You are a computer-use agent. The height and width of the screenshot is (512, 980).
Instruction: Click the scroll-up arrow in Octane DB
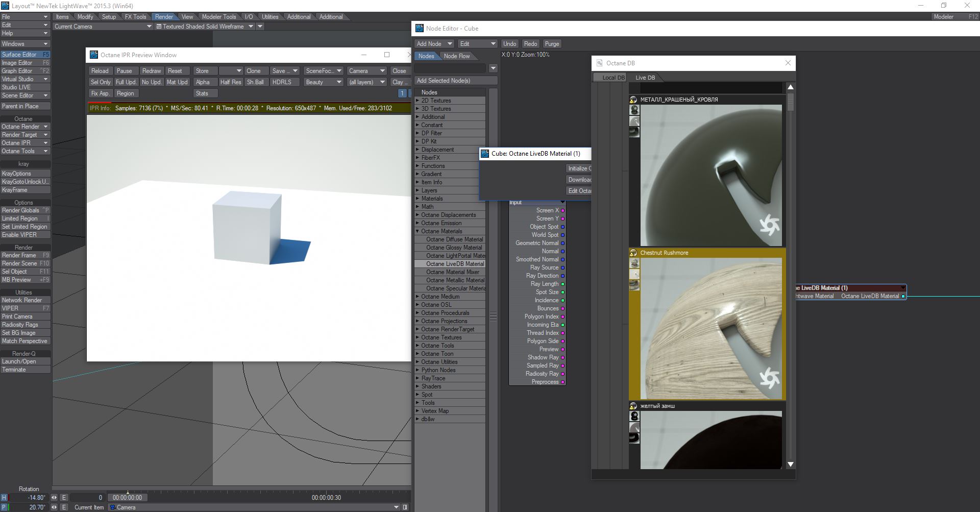790,87
